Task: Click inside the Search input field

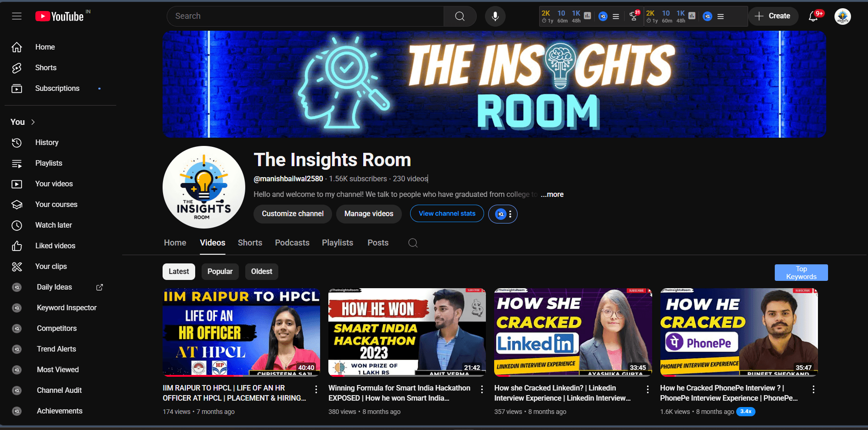Action: tap(303, 16)
